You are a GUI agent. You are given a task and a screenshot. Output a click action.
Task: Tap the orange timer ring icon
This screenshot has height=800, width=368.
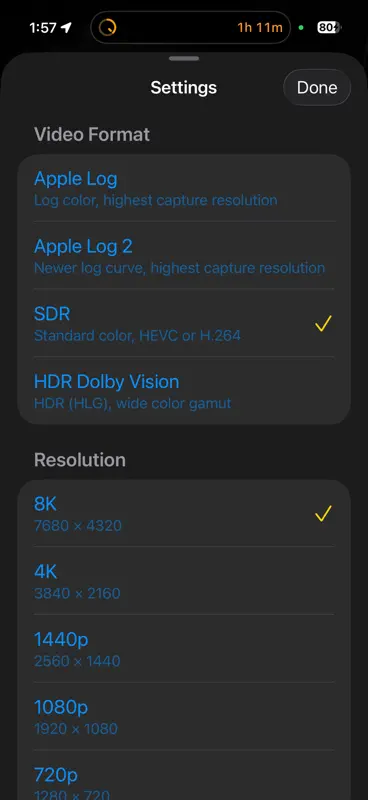(x=107, y=28)
